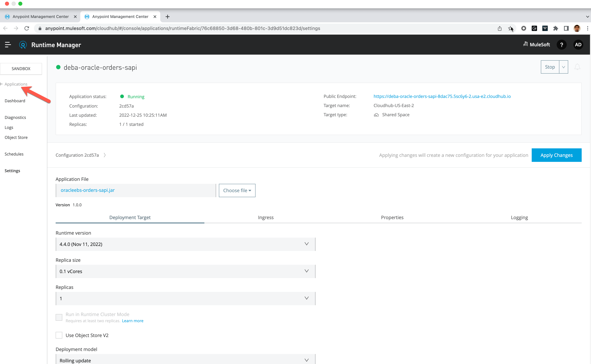Click the share page icon in address bar
Image resolution: width=591 pixels, height=364 pixels.
pyautogui.click(x=500, y=28)
